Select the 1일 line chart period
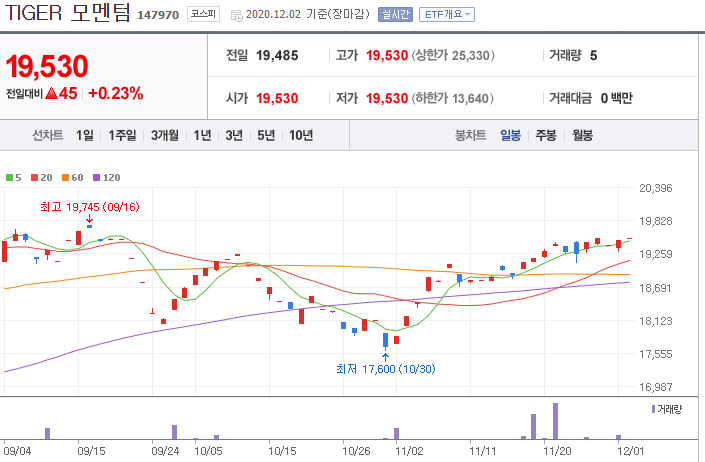The width and height of the screenshot is (705, 462). click(x=85, y=135)
